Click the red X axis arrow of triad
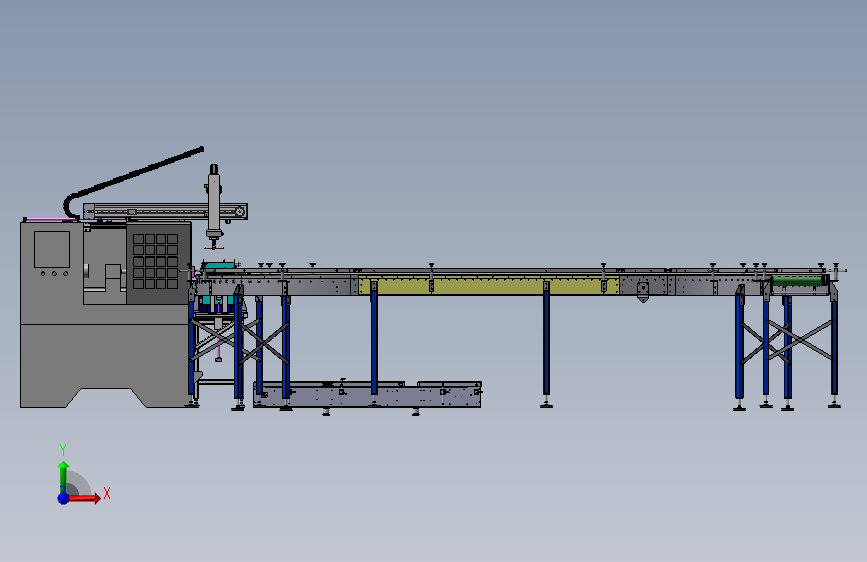Screen dimensions: 867x562 84,498
